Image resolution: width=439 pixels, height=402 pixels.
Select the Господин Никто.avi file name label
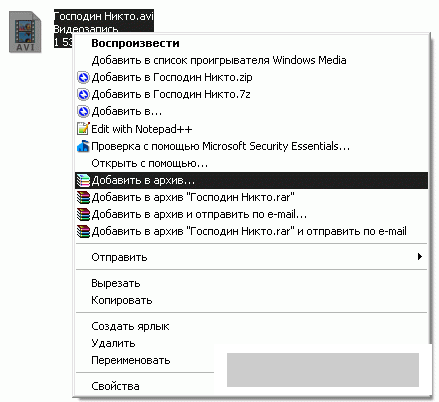104,16
